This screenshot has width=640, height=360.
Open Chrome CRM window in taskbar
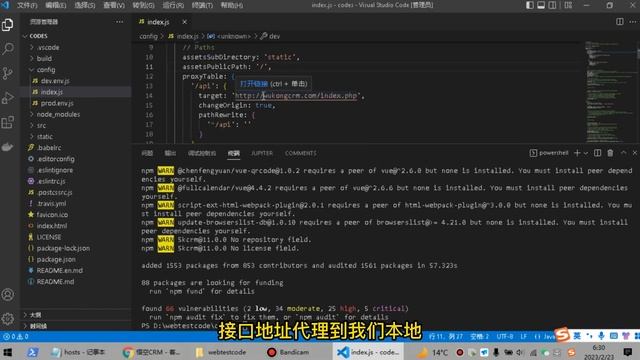(151, 352)
